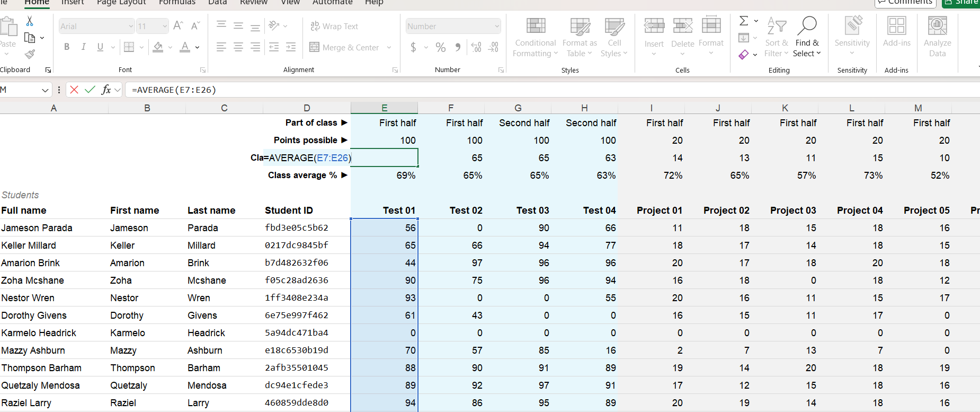Open the Number format dropdown
This screenshot has height=412, width=980.
(496, 26)
